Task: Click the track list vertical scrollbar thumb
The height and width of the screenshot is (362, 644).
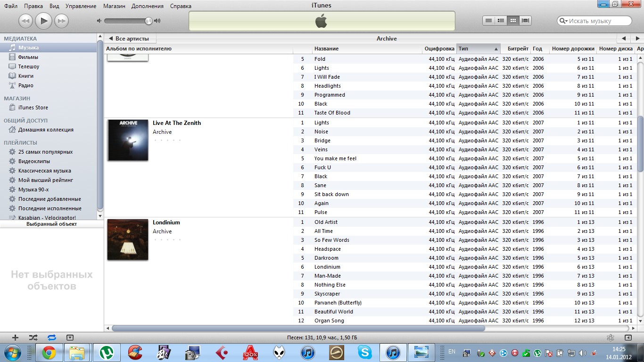Action: coord(640,144)
